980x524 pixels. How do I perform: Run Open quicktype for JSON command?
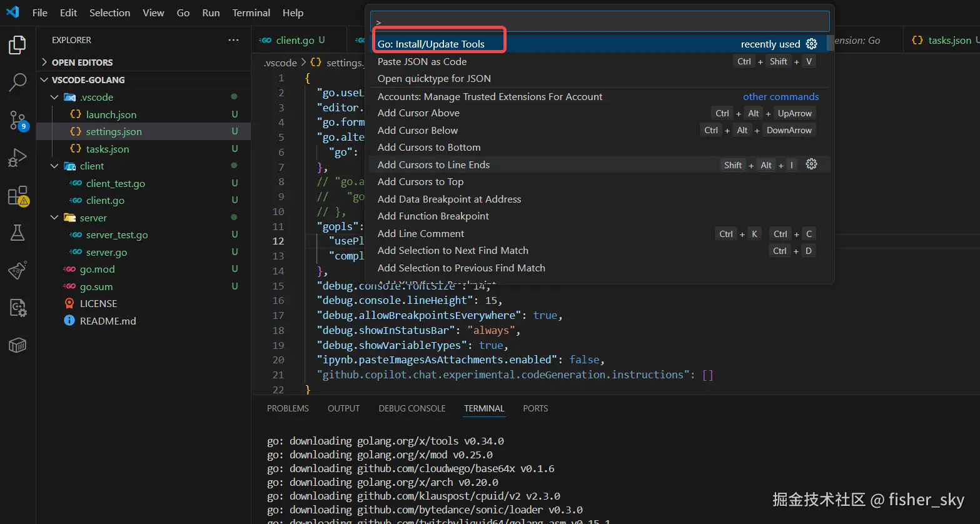[x=599, y=79]
